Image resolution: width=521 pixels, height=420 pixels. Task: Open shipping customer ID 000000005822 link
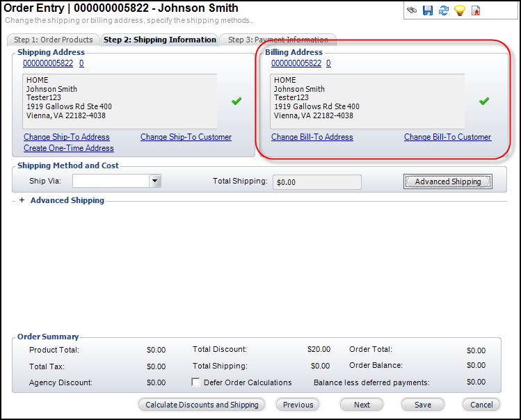[48, 63]
